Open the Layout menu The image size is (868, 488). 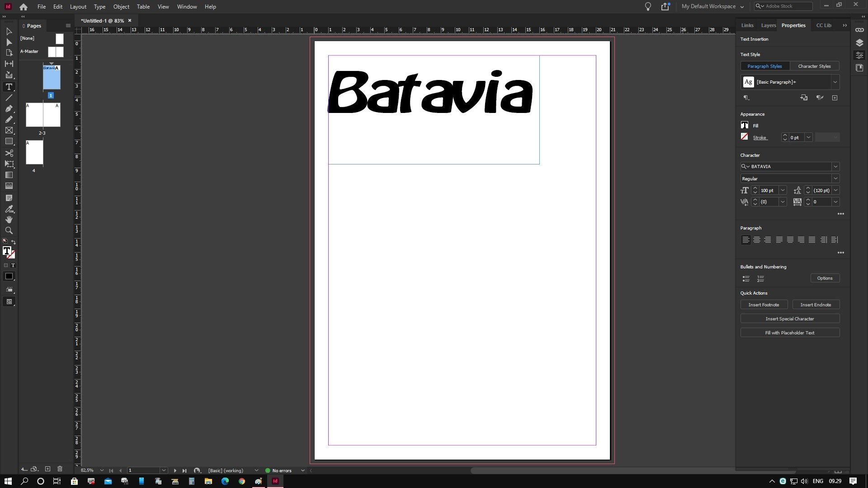[x=78, y=7]
